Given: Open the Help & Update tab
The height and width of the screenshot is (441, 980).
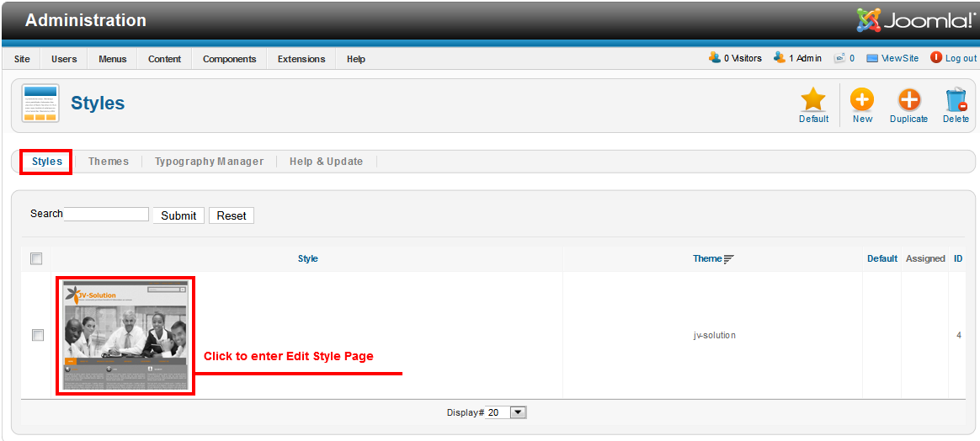Looking at the screenshot, I should tap(327, 161).
